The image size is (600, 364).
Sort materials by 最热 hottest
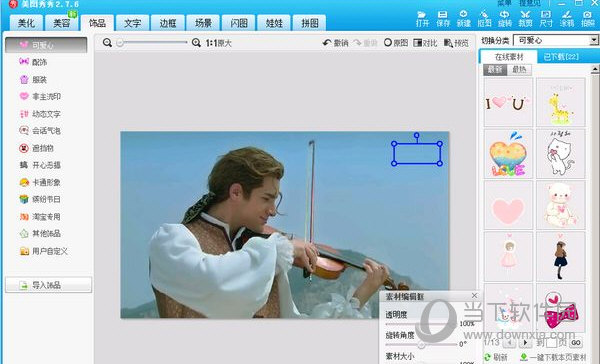point(519,70)
